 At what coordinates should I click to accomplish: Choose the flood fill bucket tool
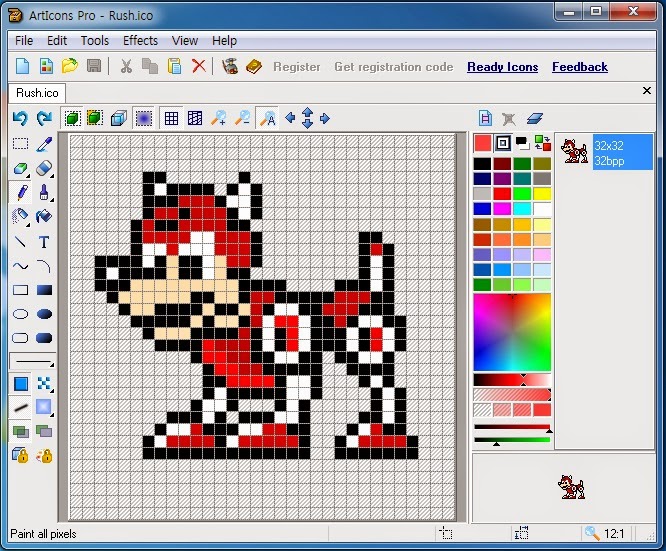click(44, 217)
